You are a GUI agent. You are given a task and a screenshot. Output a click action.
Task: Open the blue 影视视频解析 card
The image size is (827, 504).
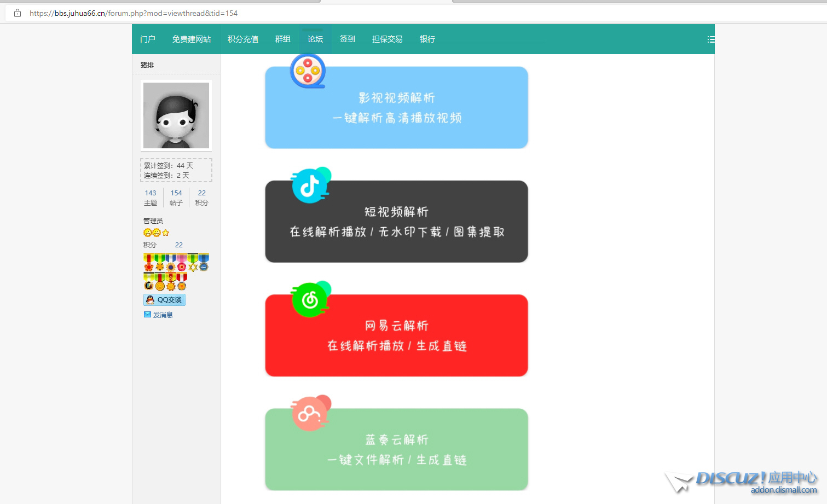tap(397, 108)
